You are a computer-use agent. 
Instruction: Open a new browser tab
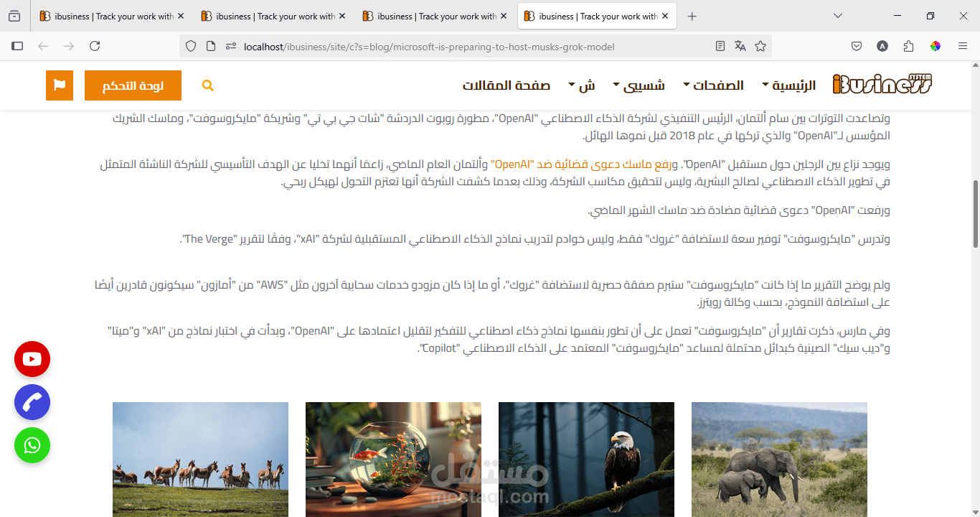[692, 16]
